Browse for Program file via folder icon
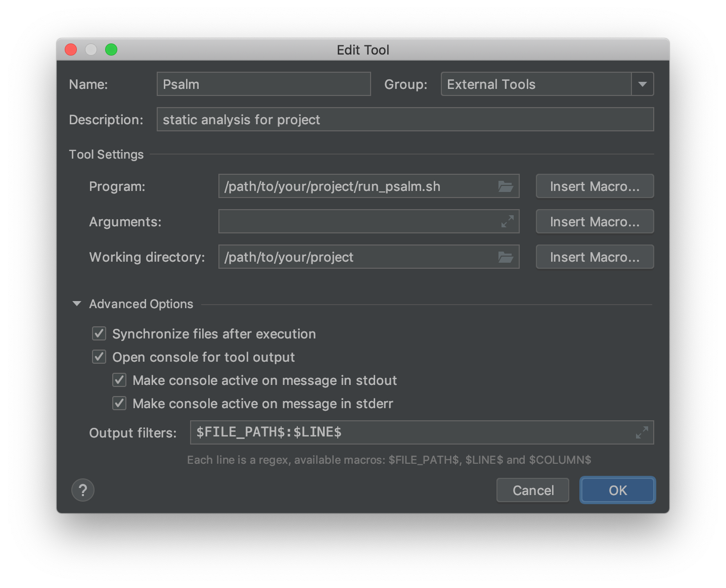Image resolution: width=726 pixels, height=588 pixels. point(506,186)
